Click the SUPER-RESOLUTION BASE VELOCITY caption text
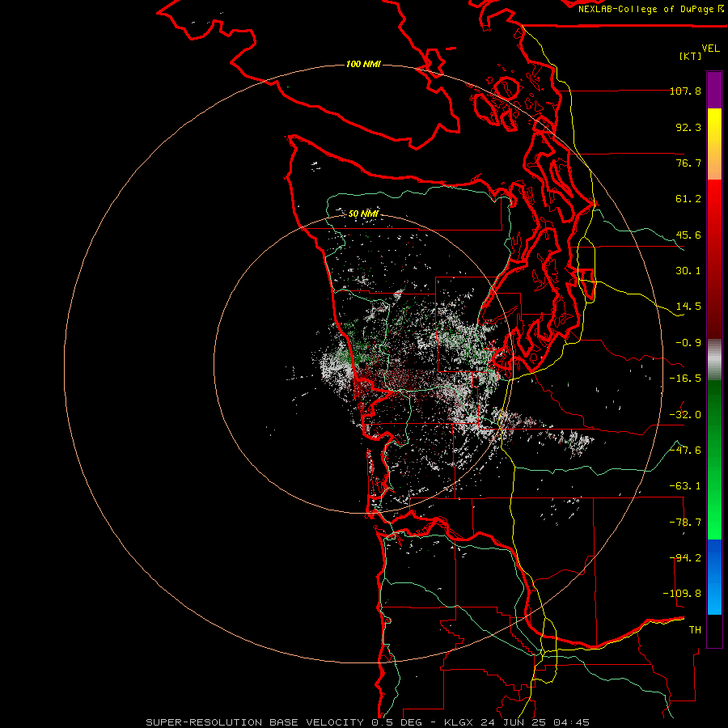Image resolution: width=728 pixels, height=728 pixels. tap(255, 722)
